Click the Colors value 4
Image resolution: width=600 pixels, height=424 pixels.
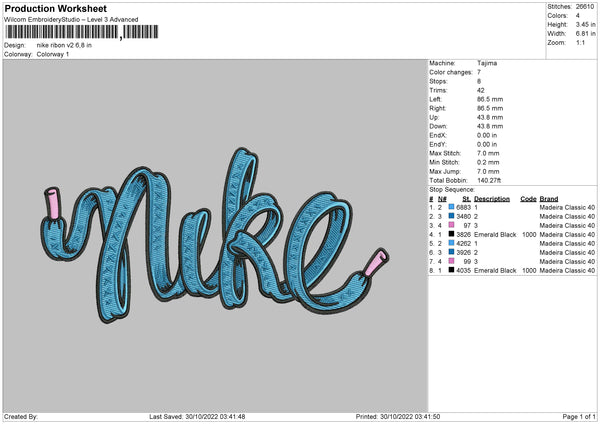[577, 16]
